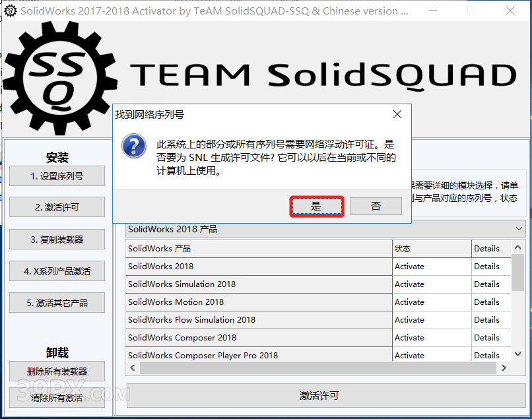This screenshot has height=419, width=532.
Task: Toggle Activate status for SolidWorks Simulation 2018
Action: 409,284
